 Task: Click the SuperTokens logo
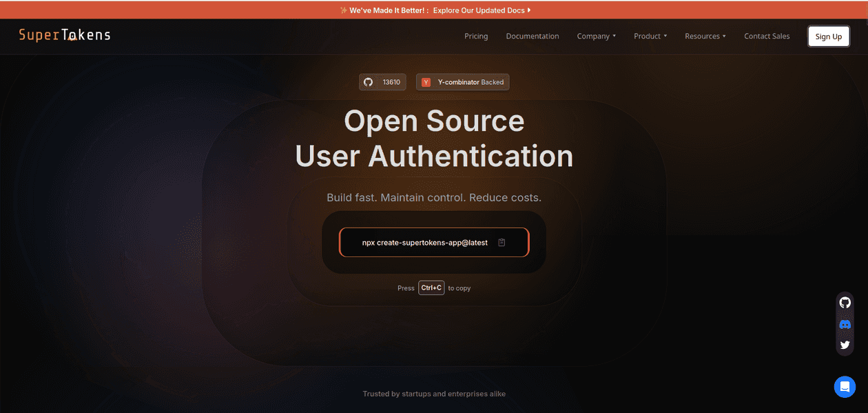[x=64, y=36]
